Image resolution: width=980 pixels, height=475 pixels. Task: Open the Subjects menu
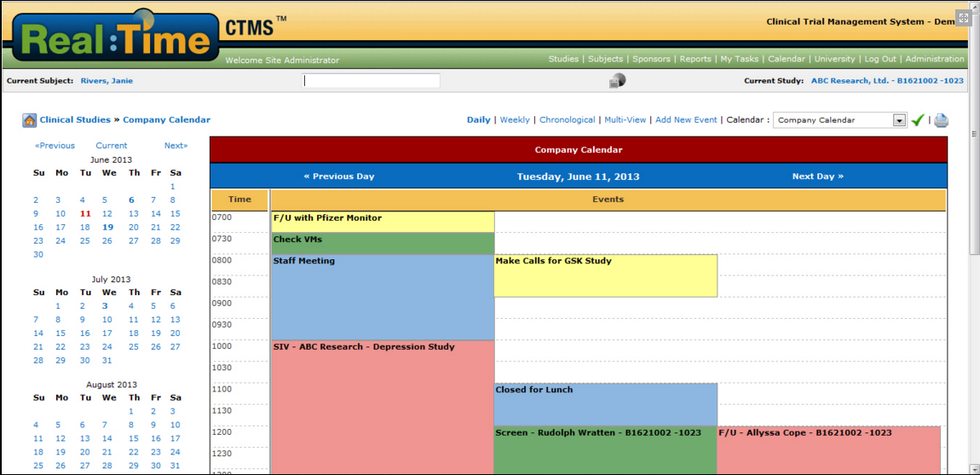pos(606,59)
